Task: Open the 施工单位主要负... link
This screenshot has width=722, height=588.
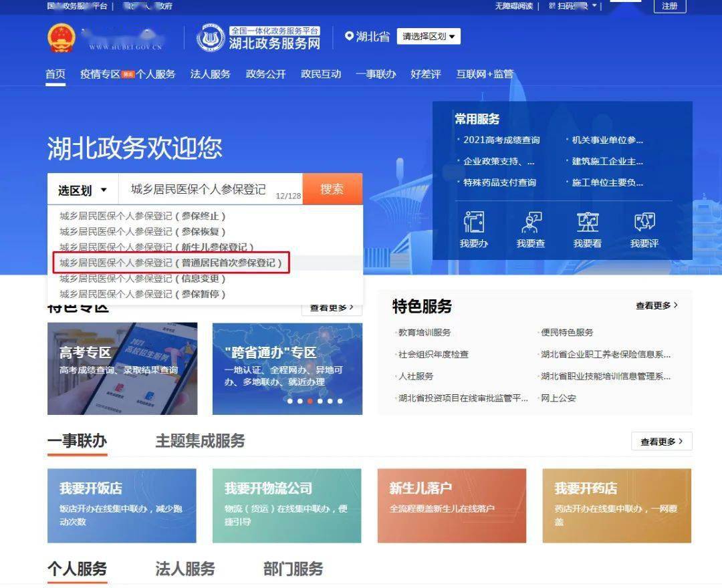Action: pyautogui.click(x=607, y=182)
